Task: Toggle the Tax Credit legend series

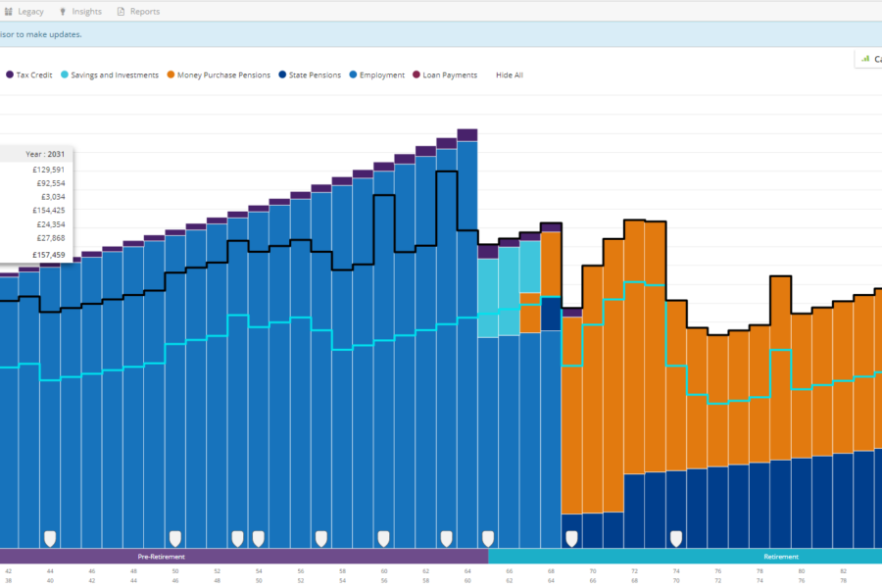Action: (x=33, y=75)
